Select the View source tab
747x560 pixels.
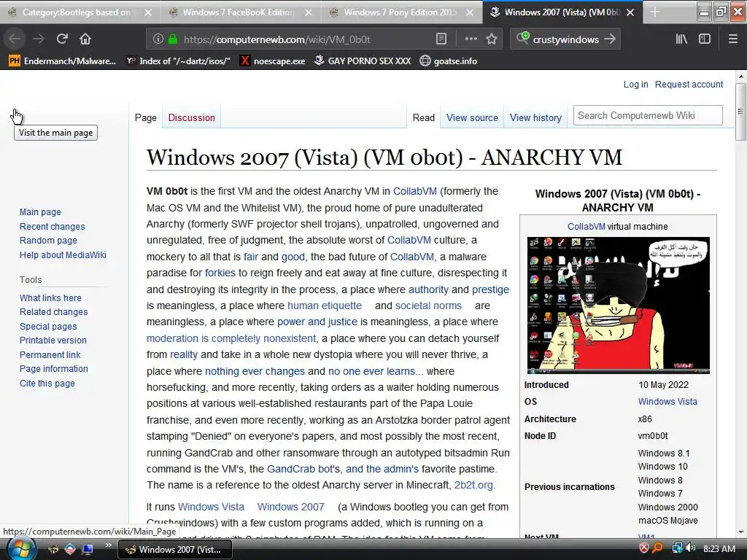click(x=472, y=117)
